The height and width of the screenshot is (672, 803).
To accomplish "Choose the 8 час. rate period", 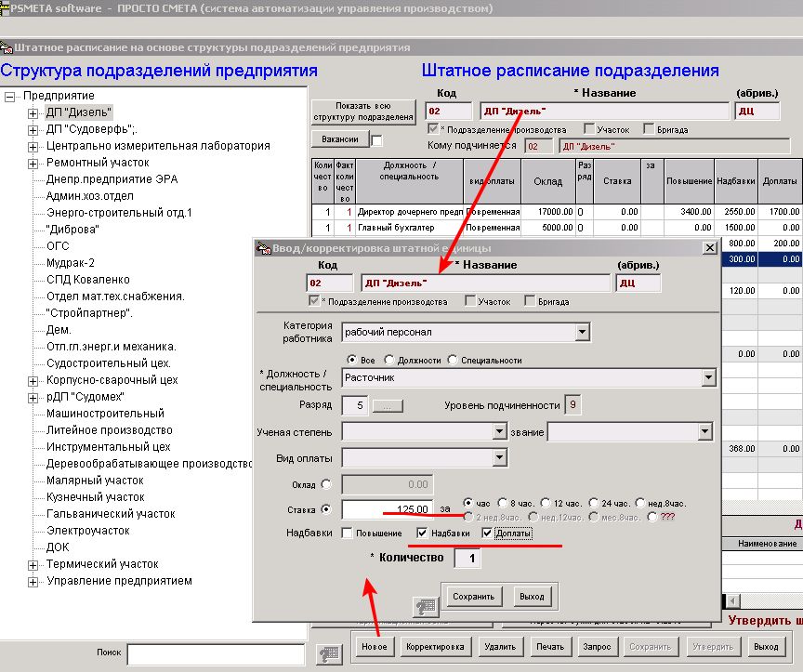I will click(x=503, y=502).
